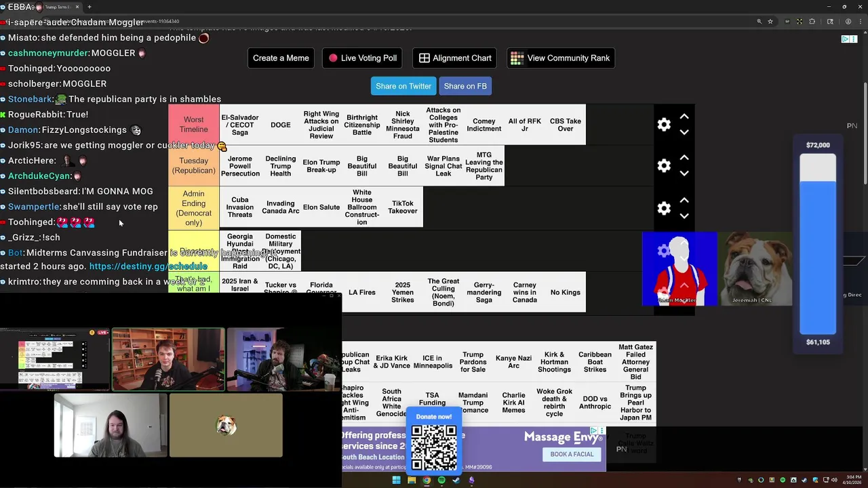Select the Declining Trump Health tile
Viewport: 868px width, 488px height.
(281, 165)
